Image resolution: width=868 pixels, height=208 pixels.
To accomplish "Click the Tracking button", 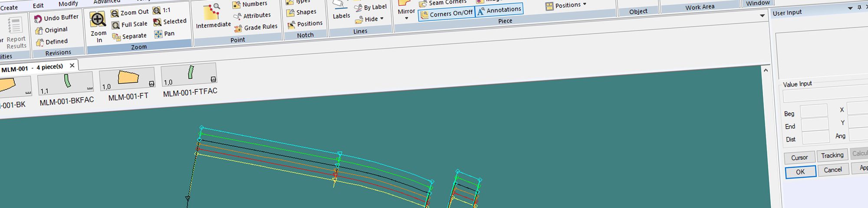I will tap(832, 156).
